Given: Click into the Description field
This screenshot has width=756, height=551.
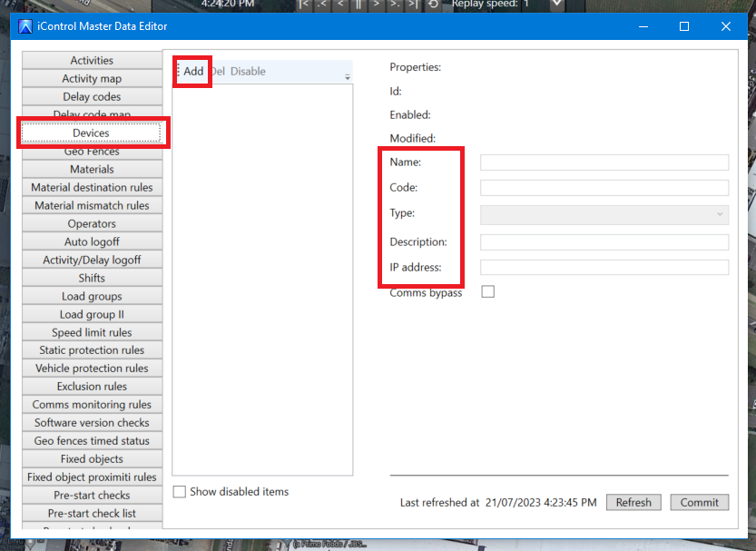Looking at the screenshot, I should 604,242.
